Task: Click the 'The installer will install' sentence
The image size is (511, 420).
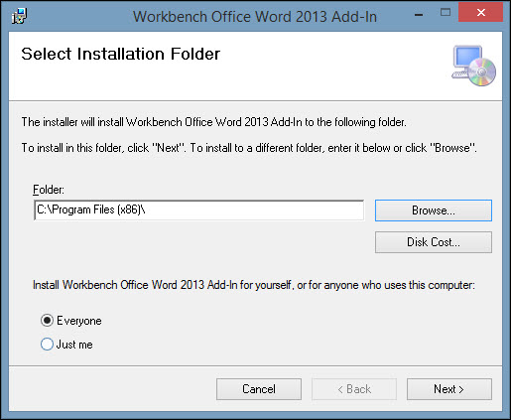Action: (x=213, y=122)
